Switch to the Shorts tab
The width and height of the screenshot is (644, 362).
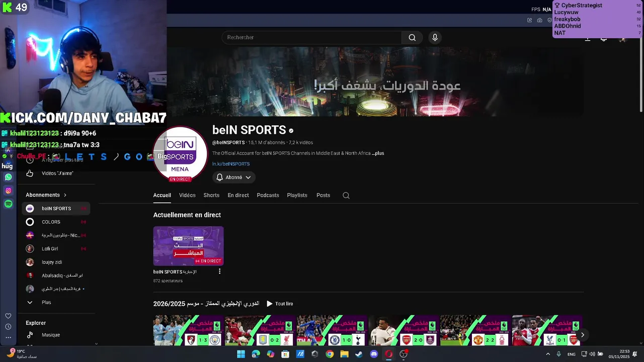pos(211,195)
